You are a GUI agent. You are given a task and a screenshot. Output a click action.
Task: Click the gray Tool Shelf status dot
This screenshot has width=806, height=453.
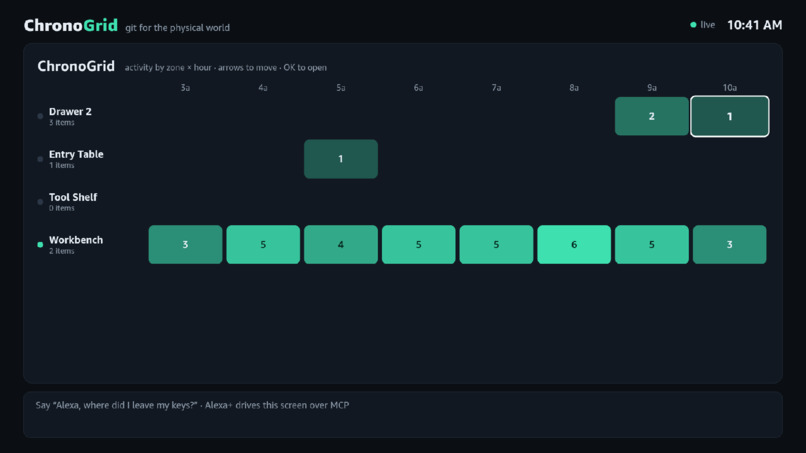[x=40, y=202]
